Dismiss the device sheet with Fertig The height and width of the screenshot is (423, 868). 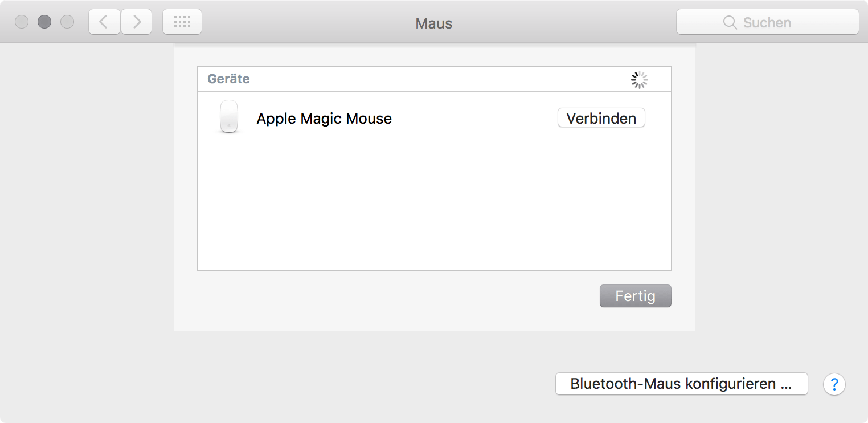tap(635, 296)
